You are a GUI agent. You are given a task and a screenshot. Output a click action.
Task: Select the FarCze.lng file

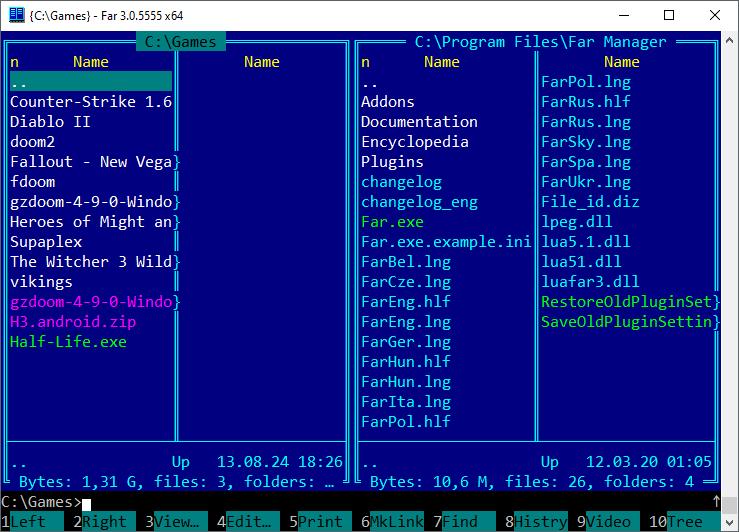(x=406, y=282)
